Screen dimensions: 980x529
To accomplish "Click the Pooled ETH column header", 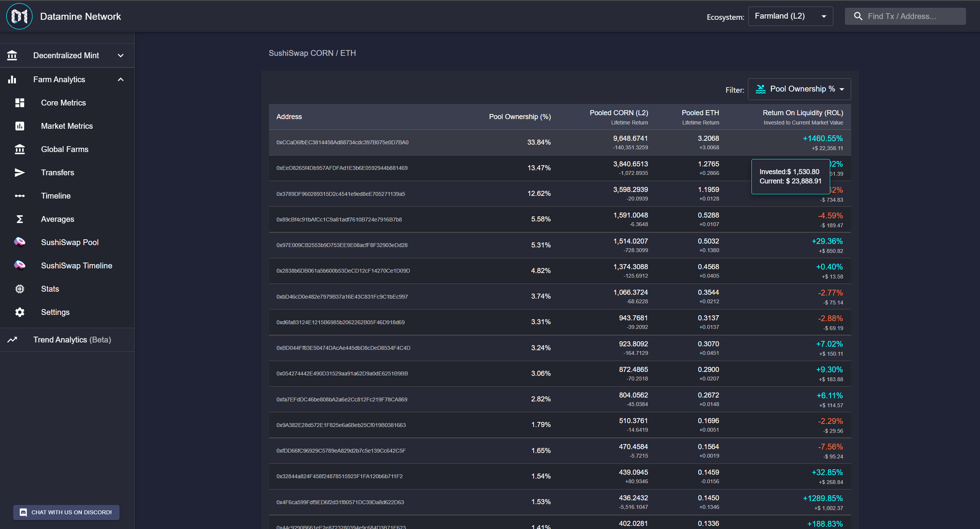I will [x=700, y=113].
